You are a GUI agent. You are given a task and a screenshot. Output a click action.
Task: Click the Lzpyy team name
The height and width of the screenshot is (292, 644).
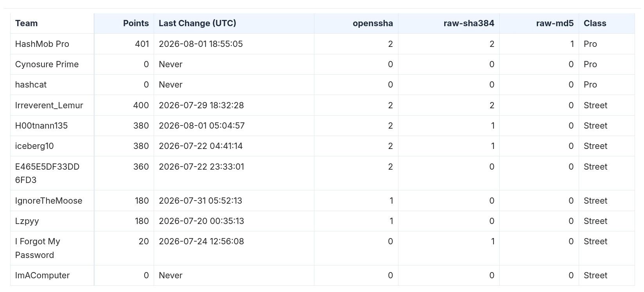point(27,221)
